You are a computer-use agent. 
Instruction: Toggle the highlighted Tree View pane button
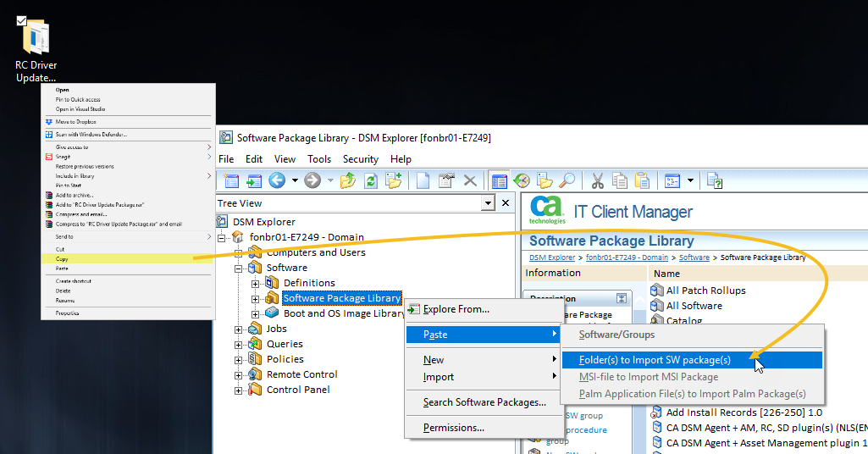tap(500, 180)
